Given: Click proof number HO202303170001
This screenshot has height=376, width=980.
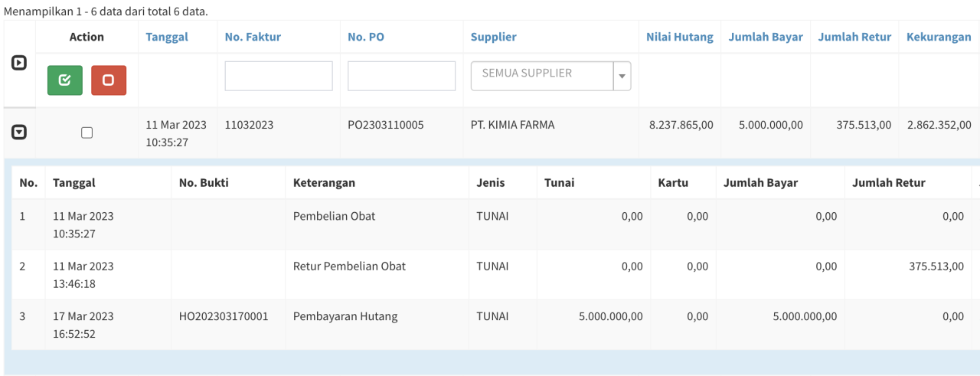Looking at the screenshot, I should (x=224, y=316).
